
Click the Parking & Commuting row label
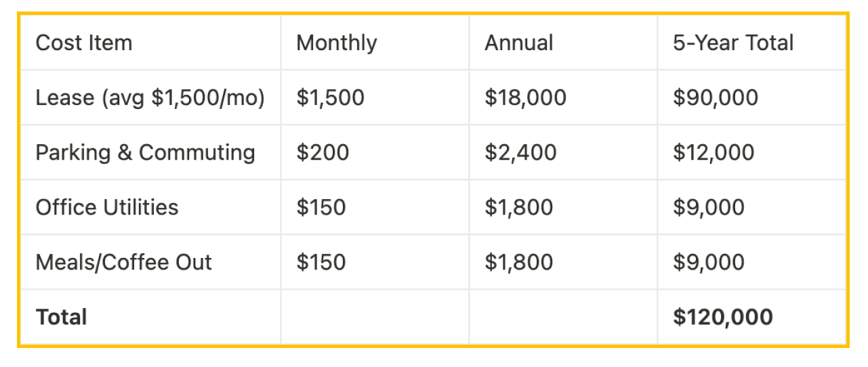click(150, 152)
